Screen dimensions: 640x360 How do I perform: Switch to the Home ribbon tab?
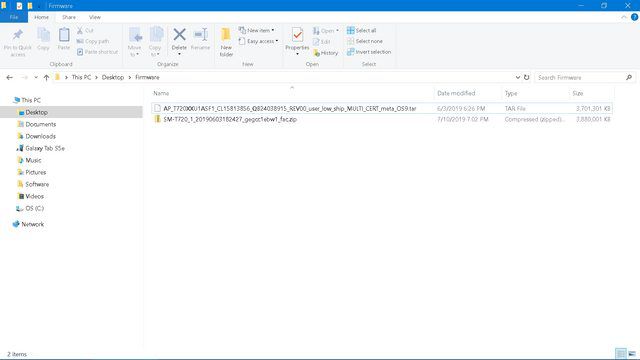[41, 17]
